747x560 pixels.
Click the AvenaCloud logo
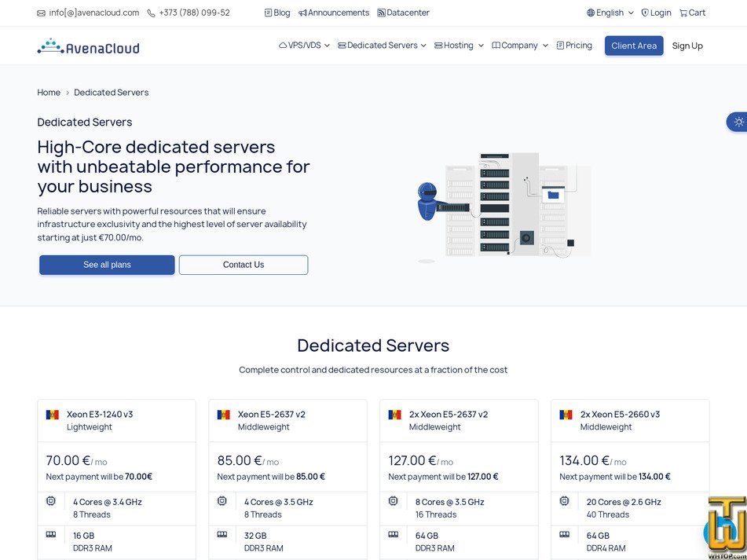point(88,46)
